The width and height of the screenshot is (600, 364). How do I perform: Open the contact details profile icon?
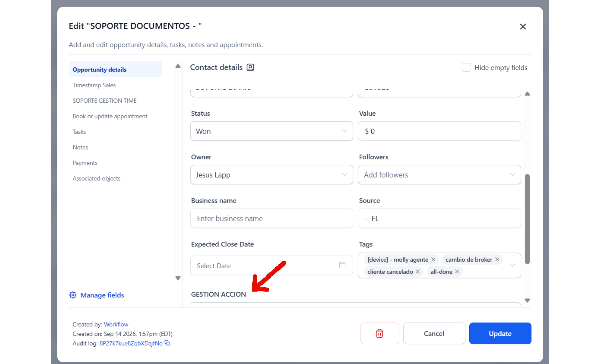tap(250, 67)
